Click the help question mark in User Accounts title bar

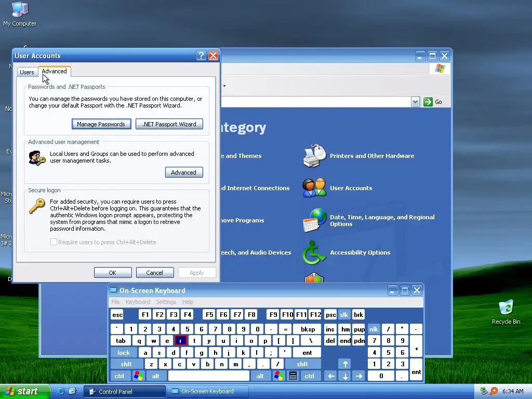point(201,55)
